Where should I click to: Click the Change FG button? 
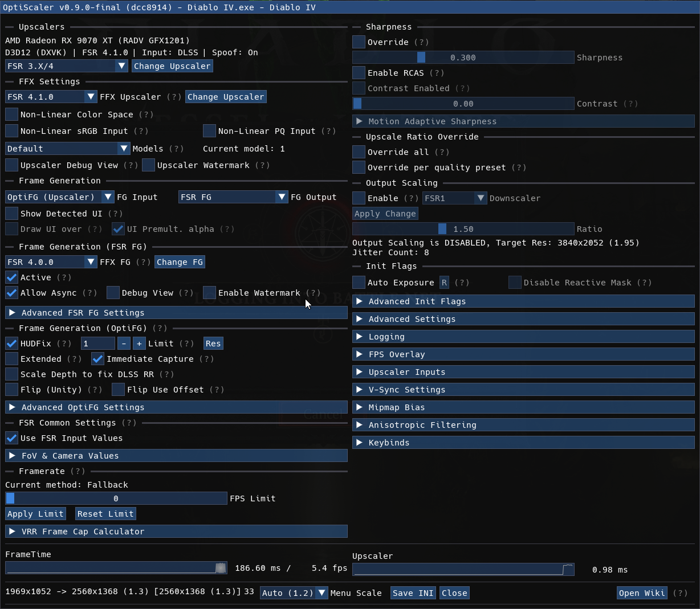coord(180,262)
